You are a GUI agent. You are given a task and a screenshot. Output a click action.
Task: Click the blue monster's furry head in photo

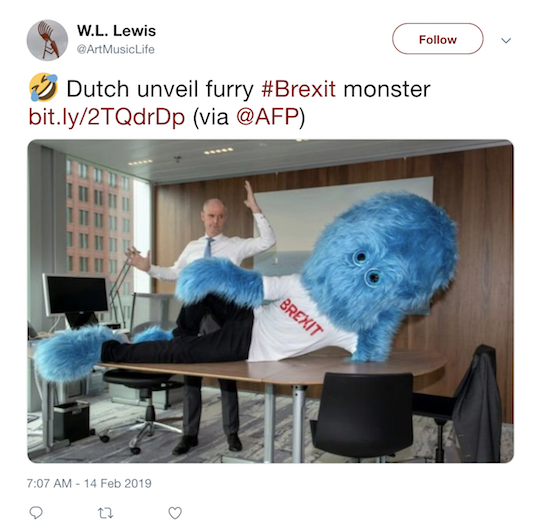coord(382,262)
